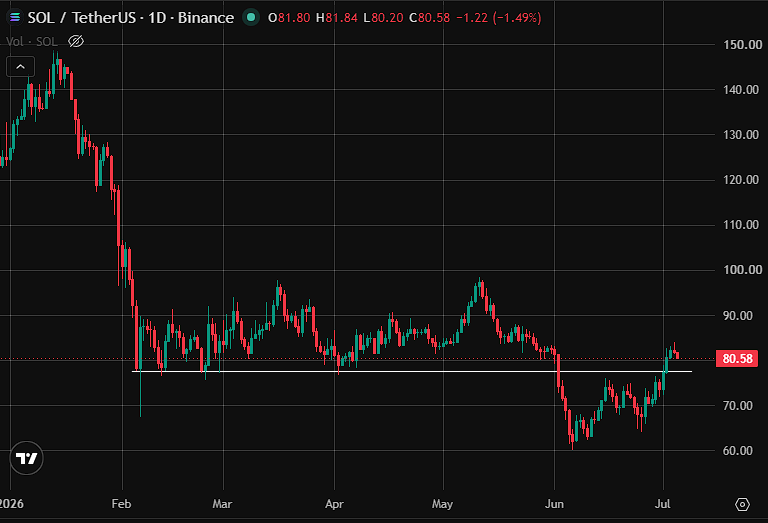
Task: Open chart settings gear icon
Action: (x=742, y=504)
